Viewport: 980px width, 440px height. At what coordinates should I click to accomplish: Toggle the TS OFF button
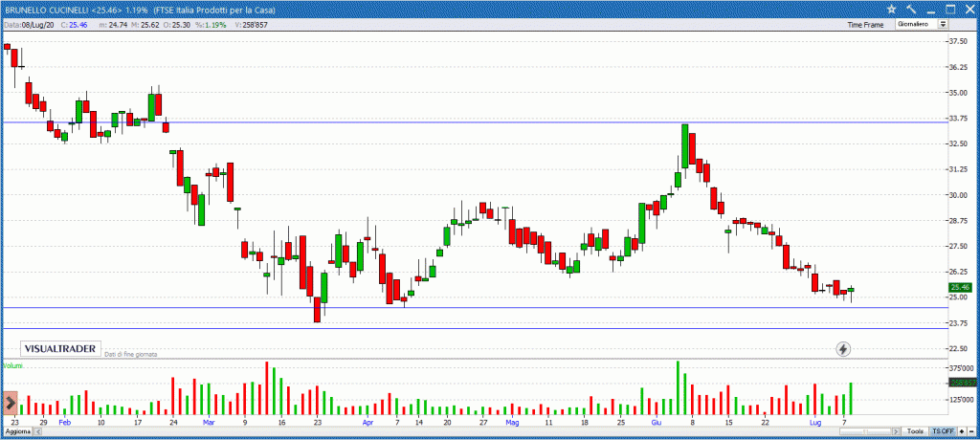(943, 431)
